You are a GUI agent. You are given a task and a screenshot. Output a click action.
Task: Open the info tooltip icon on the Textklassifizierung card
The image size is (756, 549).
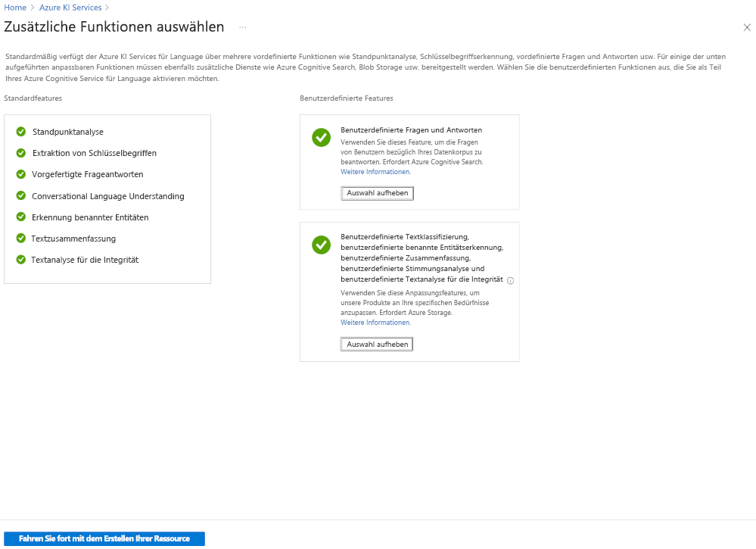point(511,280)
